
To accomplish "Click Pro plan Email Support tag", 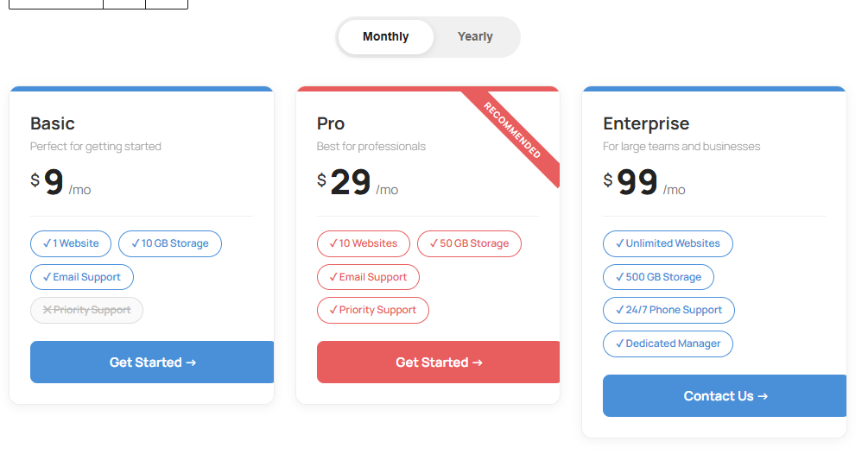I will 368,277.
